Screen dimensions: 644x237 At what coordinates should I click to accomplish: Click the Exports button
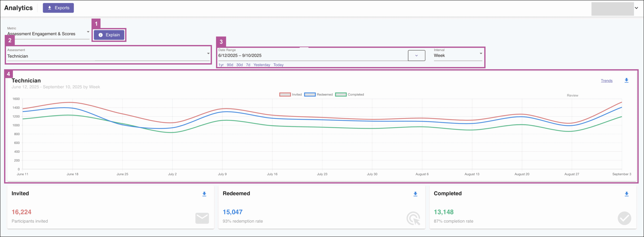[58, 8]
